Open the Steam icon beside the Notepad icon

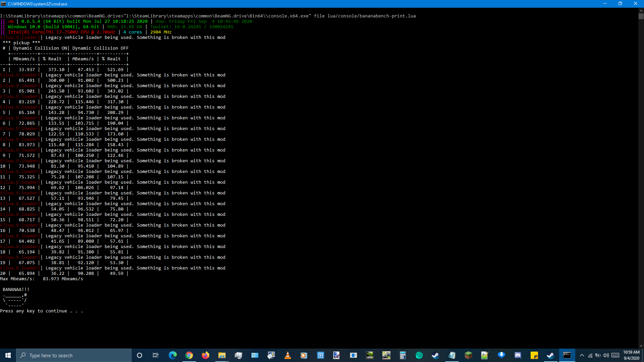click(435, 355)
